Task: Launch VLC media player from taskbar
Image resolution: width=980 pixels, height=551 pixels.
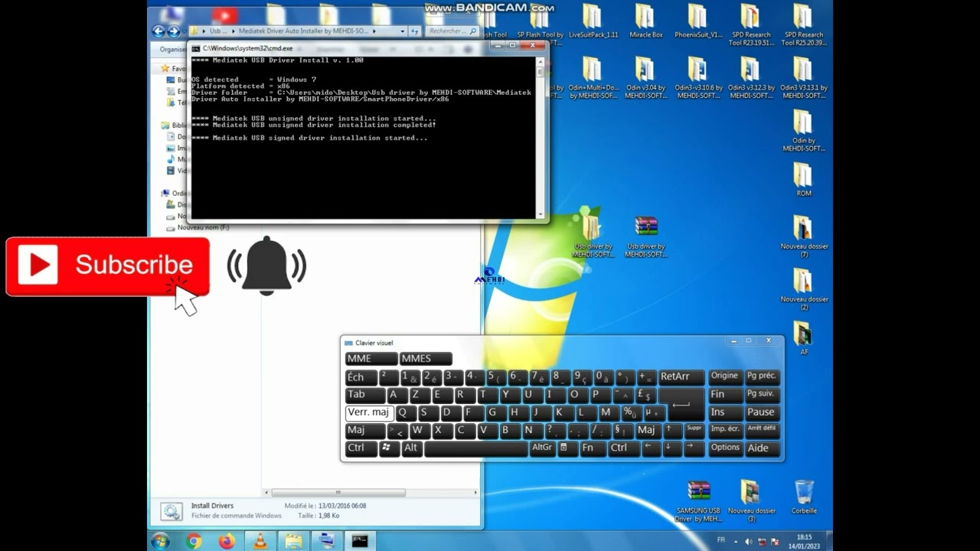Action: click(260, 541)
